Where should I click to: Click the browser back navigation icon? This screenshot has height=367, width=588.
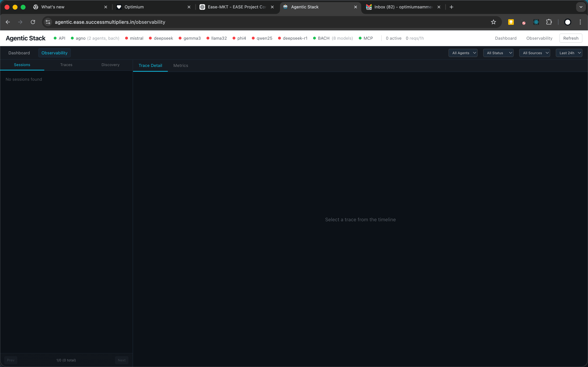8,22
